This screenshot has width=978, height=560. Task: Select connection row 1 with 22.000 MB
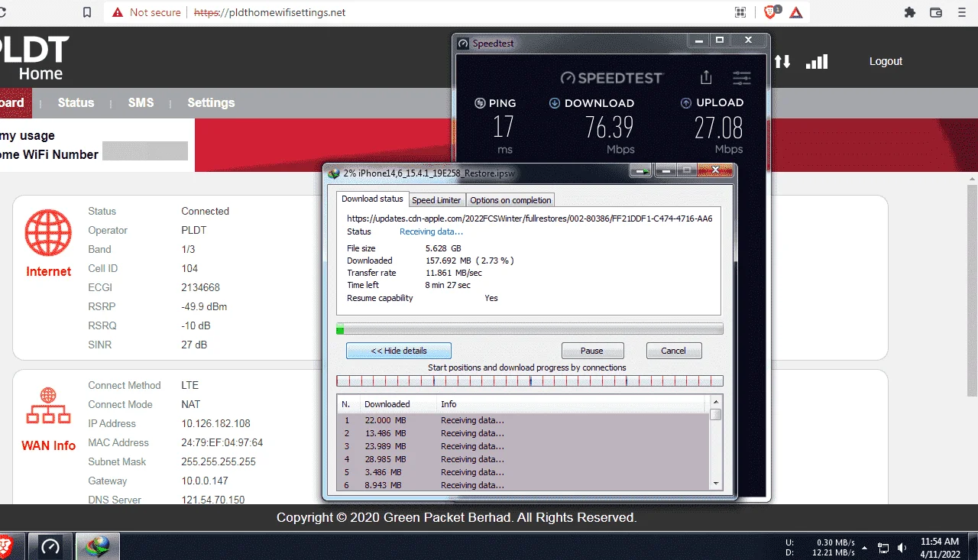523,420
